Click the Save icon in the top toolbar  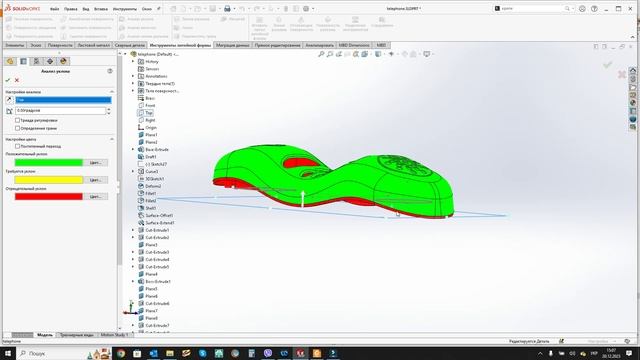click(x=213, y=9)
